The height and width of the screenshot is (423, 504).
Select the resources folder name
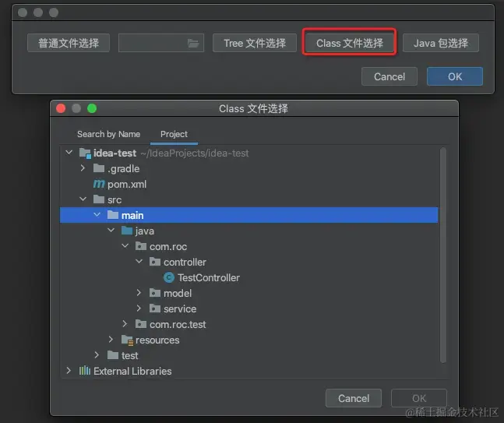[x=157, y=340]
